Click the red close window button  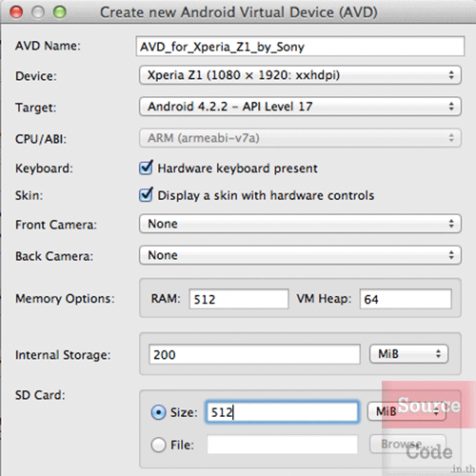[16, 12]
